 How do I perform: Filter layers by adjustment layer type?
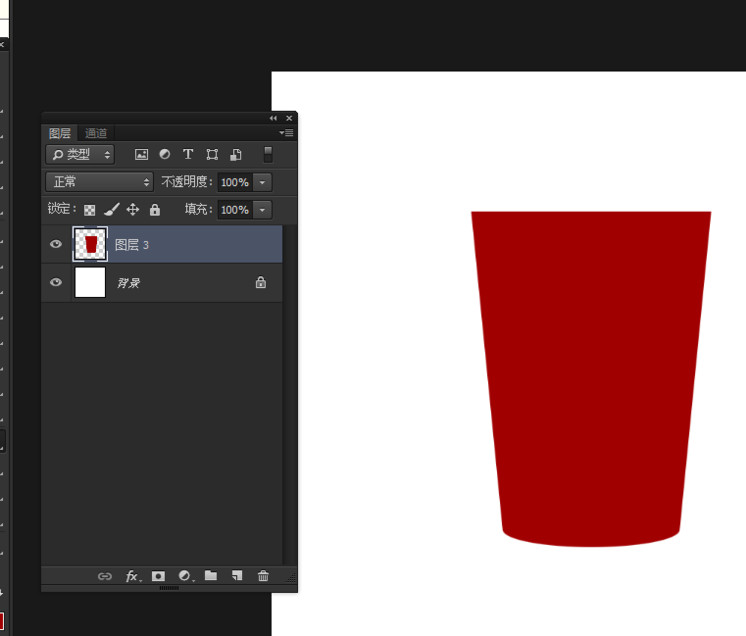pos(164,155)
